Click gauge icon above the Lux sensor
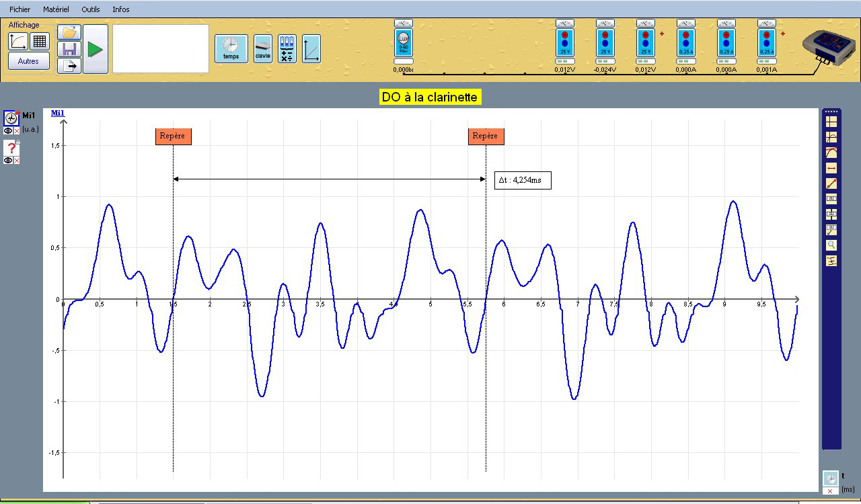This screenshot has height=504, width=861. [x=404, y=24]
